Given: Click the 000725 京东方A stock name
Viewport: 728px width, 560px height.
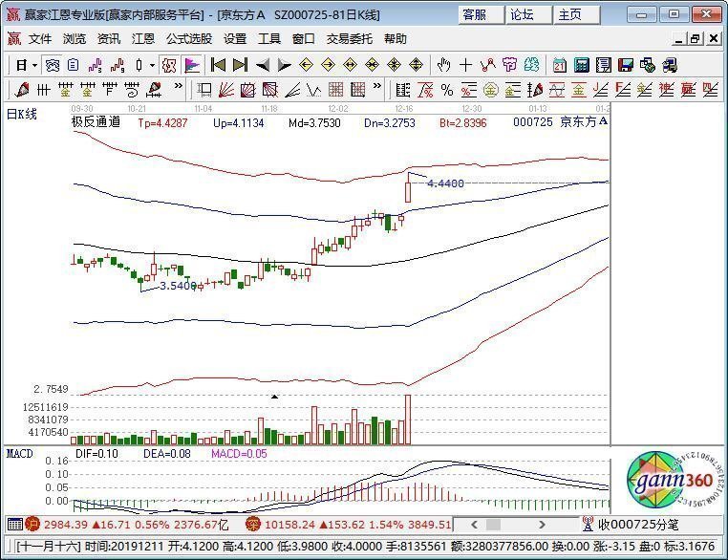Looking at the screenshot, I should (x=561, y=121).
